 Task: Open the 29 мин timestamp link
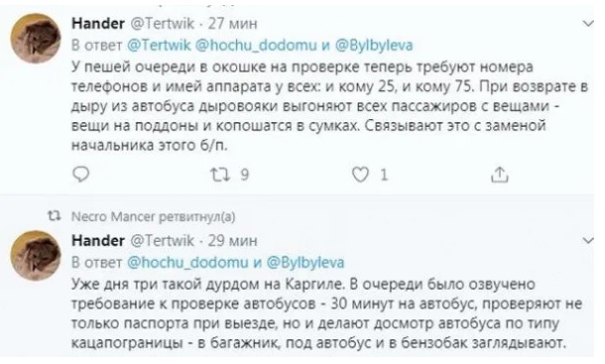(x=233, y=240)
